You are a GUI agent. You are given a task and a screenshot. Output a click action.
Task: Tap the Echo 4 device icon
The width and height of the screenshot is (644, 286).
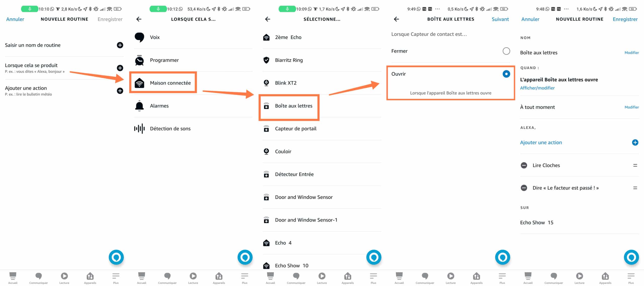266,243
